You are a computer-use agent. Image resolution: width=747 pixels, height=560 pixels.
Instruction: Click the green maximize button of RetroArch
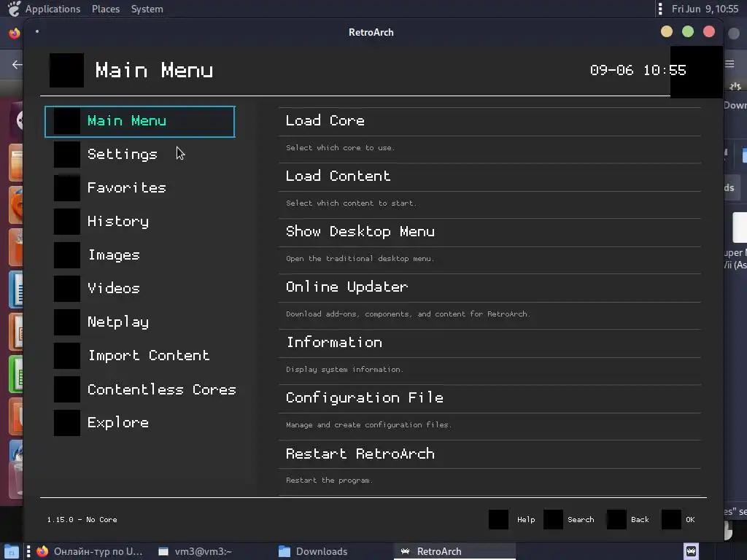click(688, 32)
